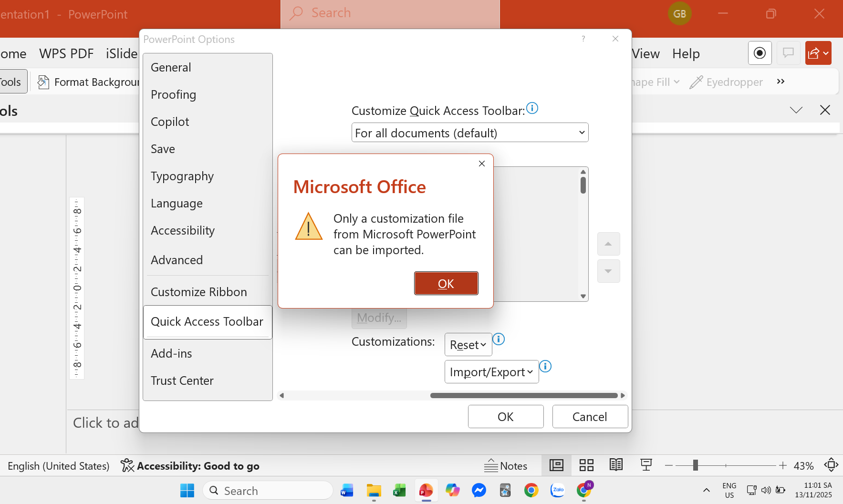Select the Quick Access Toolbar category

(x=208, y=322)
